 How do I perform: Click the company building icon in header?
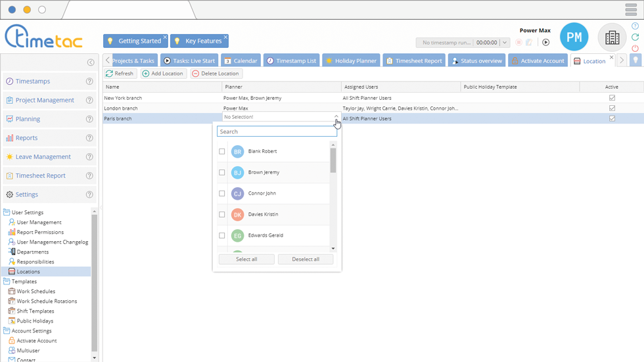(612, 37)
